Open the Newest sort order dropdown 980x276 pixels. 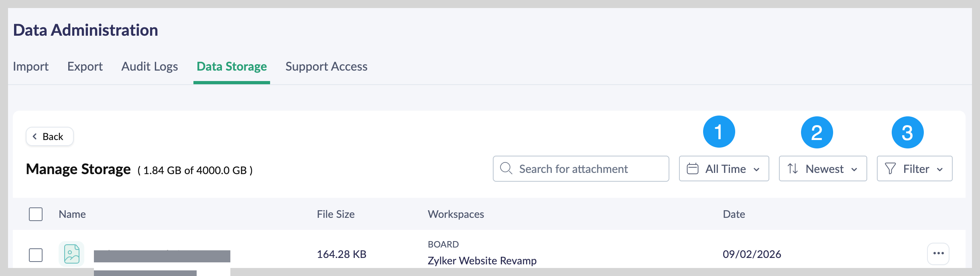[x=823, y=168]
